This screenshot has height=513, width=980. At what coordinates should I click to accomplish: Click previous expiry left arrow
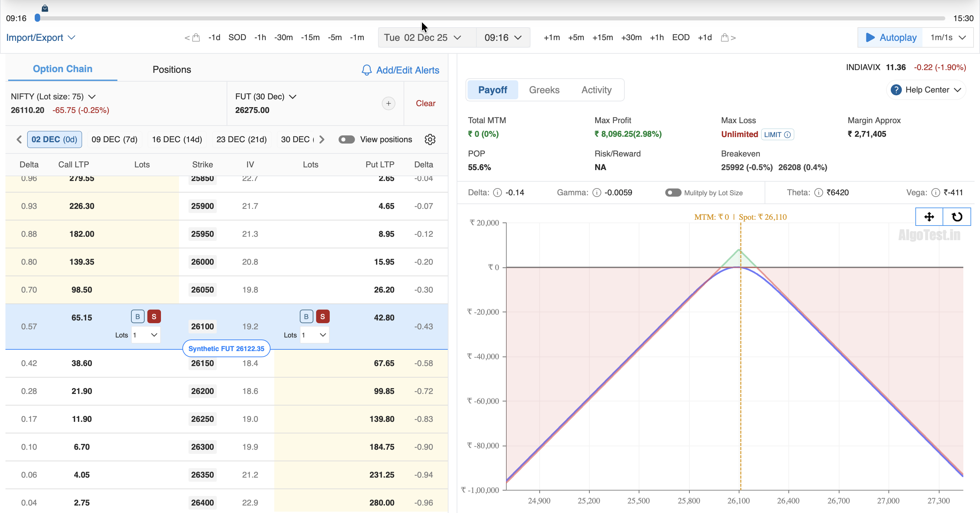[x=19, y=139]
